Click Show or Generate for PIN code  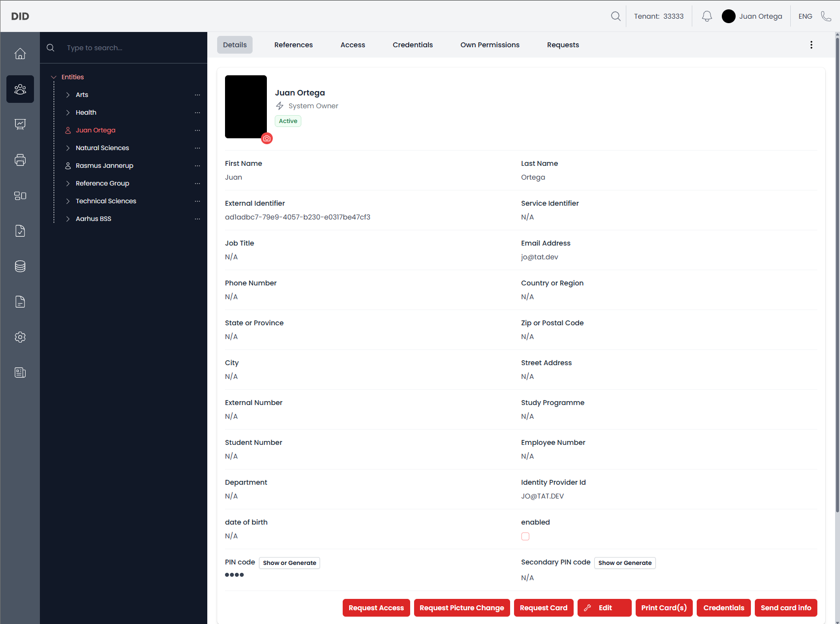(289, 563)
